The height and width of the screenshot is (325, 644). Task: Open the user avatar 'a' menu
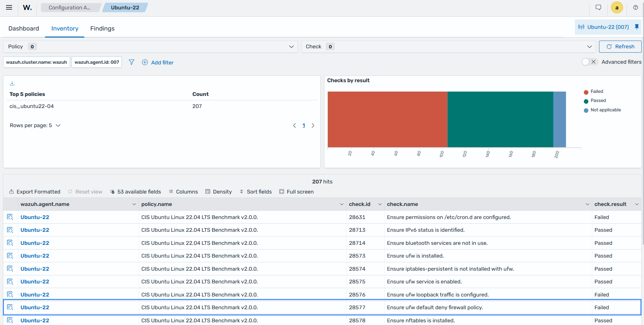(617, 7)
